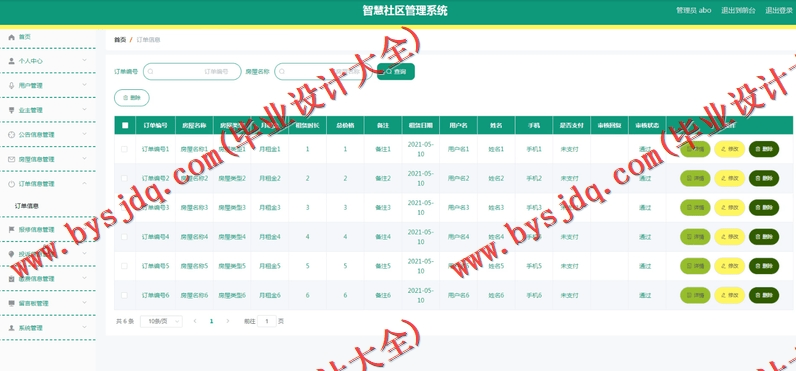Open the 10条/页 page size dropdown
This screenshot has width=796, height=371.
coord(161,321)
